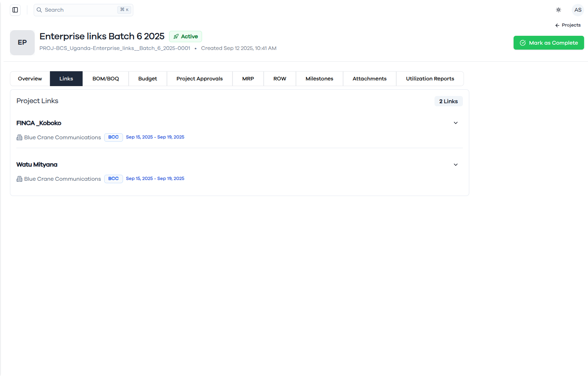Switch to the BOM/BOQ tab
Viewport: 588px width, 376px height.
click(106, 79)
